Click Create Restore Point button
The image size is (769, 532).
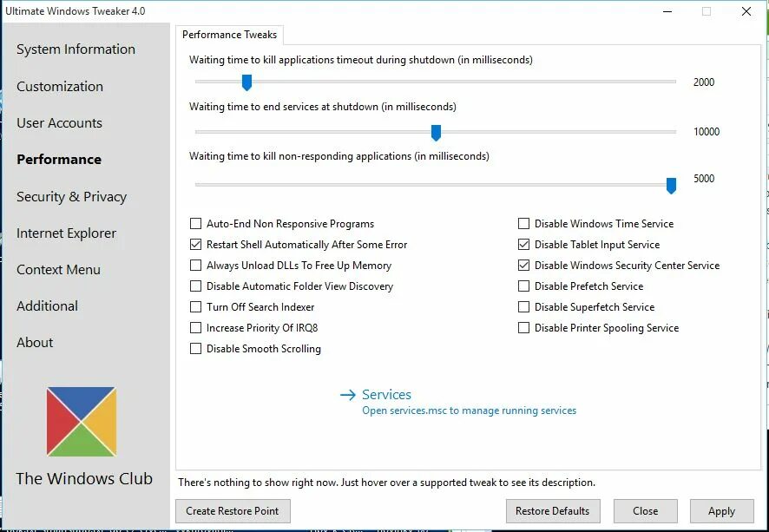233,511
